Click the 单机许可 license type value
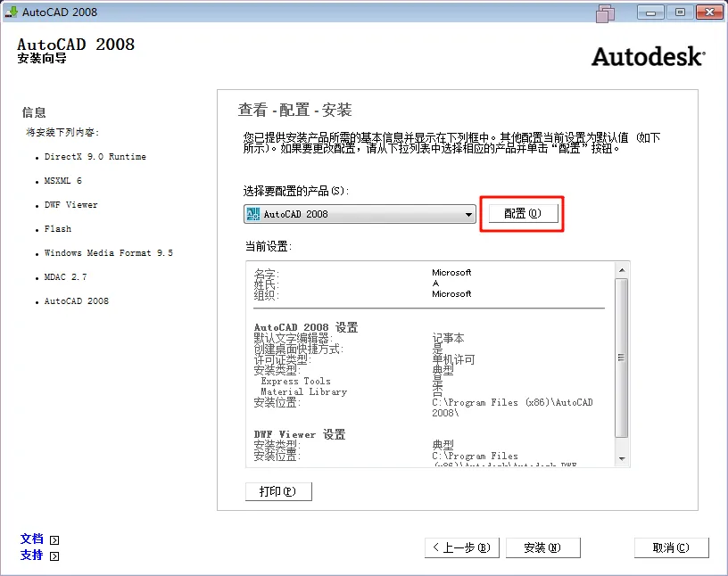The height and width of the screenshot is (576, 728). click(x=453, y=359)
